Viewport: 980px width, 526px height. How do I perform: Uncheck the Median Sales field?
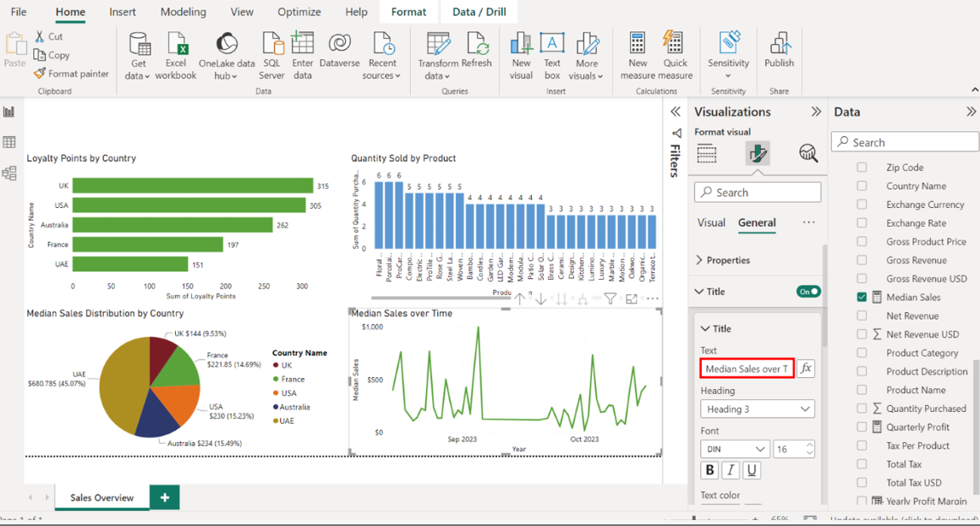(862, 297)
